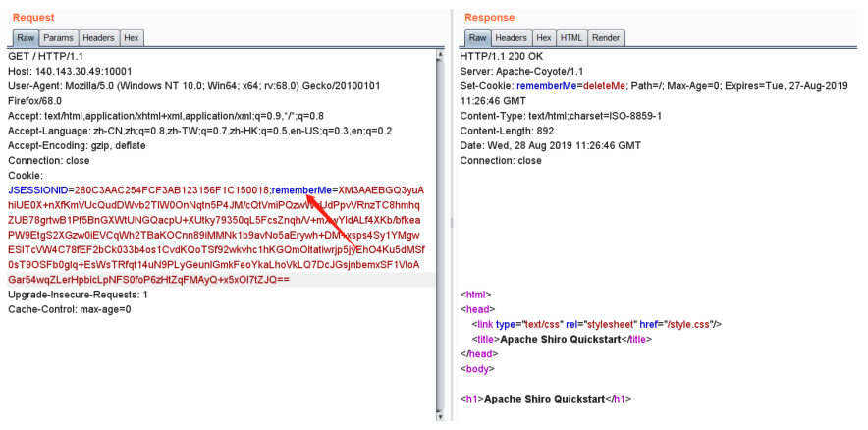Image resolution: width=868 pixels, height=430 pixels.
Task: Click the title 'Apache Shiro Quickstart' line
Action: 562,340
